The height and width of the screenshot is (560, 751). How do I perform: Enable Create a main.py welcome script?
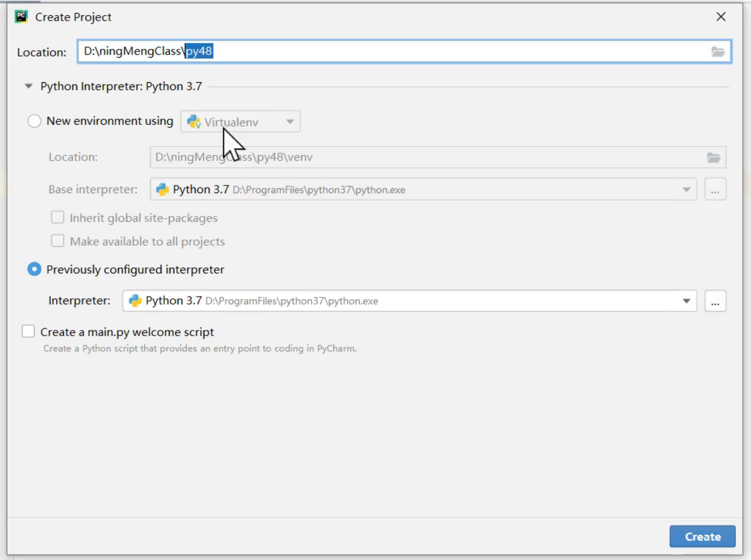[x=28, y=332]
